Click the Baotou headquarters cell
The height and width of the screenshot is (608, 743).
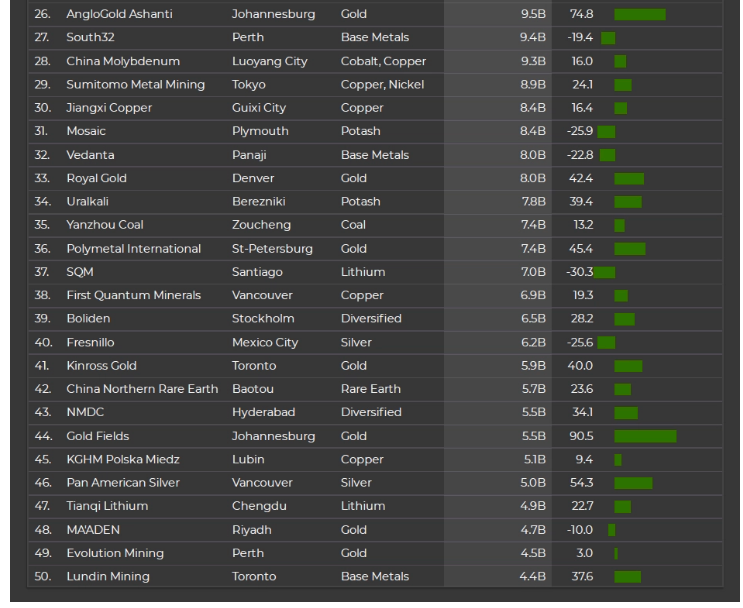253,389
